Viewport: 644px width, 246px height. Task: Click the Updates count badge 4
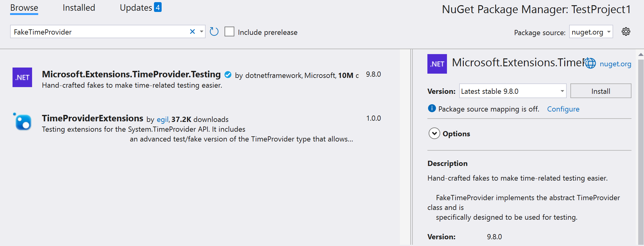pos(158,7)
